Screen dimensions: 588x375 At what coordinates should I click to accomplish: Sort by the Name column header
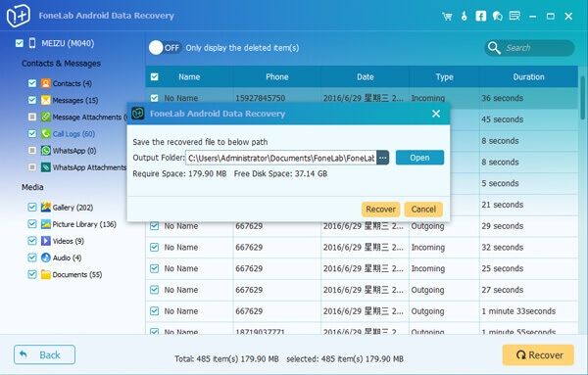pos(189,76)
